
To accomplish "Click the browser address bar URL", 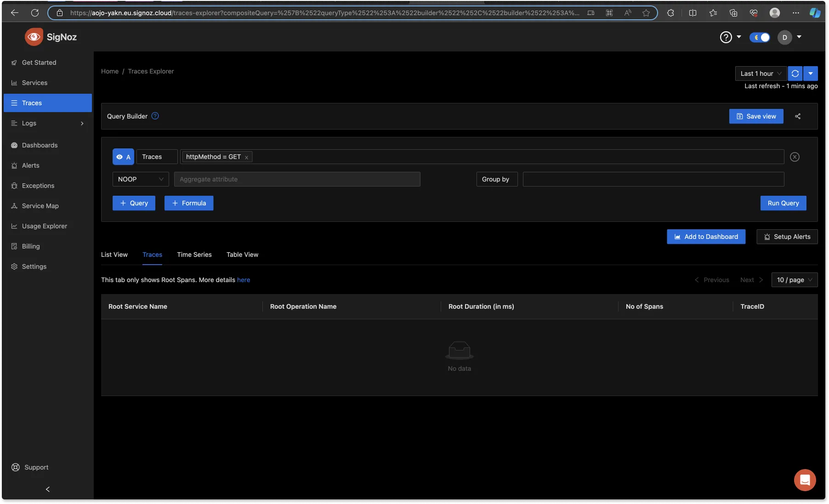I will 324,13.
